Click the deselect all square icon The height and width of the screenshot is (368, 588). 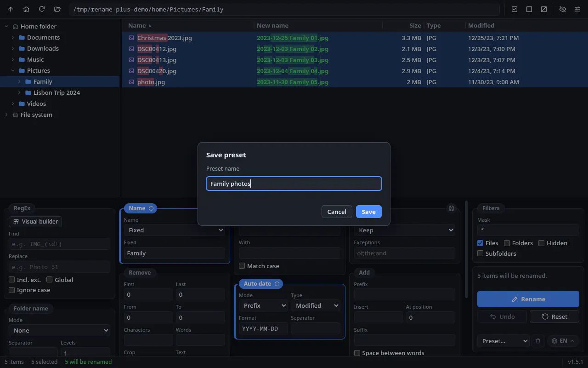529,9
